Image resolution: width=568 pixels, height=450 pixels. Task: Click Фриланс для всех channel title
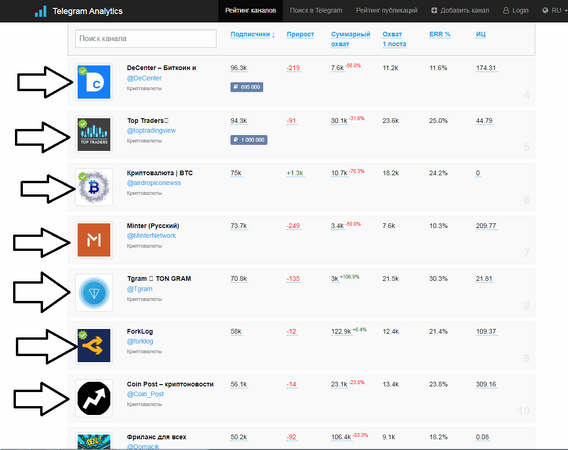156,437
